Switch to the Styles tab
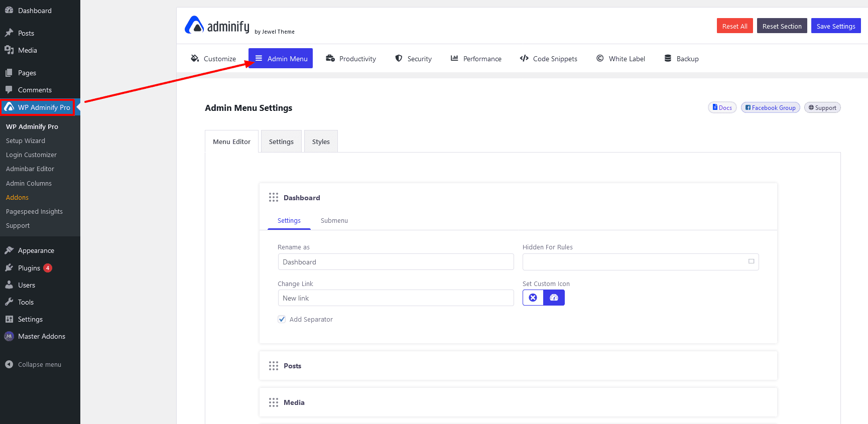Image resolution: width=868 pixels, height=424 pixels. coord(321,142)
